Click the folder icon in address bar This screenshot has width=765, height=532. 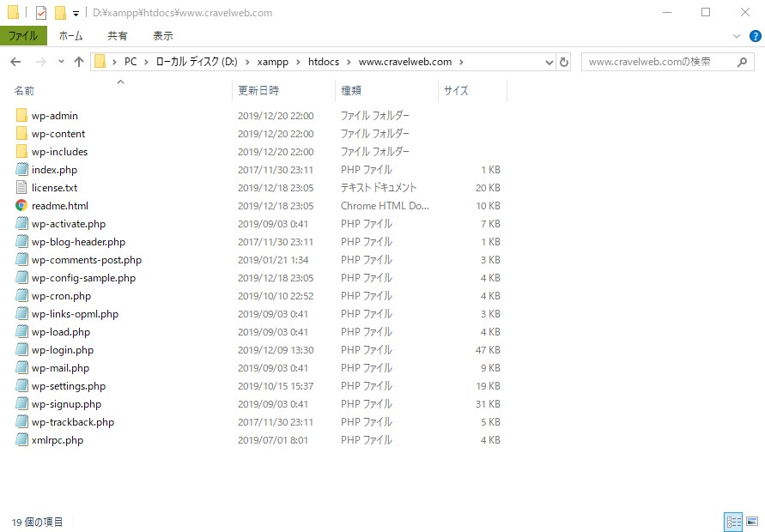click(x=100, y=62)
